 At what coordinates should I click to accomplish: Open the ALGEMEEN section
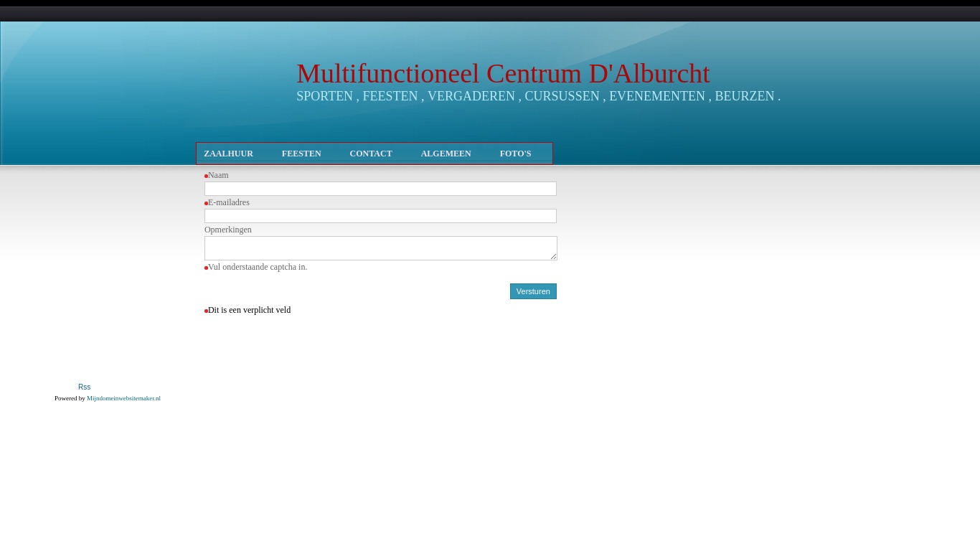coord(446,153)
